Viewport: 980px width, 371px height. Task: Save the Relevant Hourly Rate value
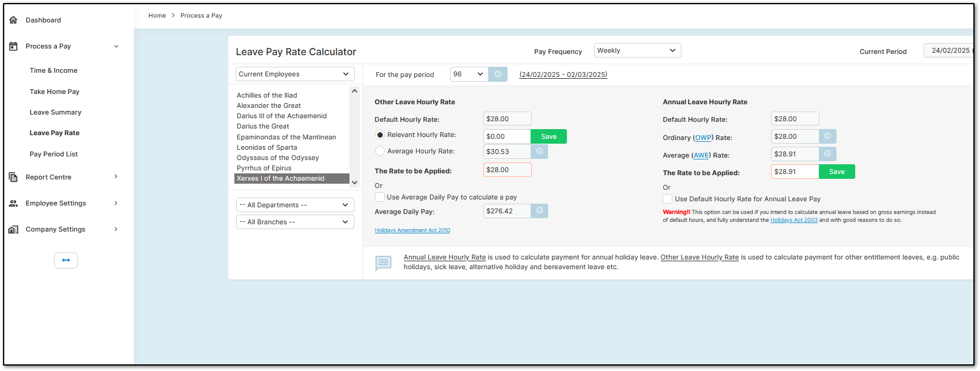click(549, 136)
